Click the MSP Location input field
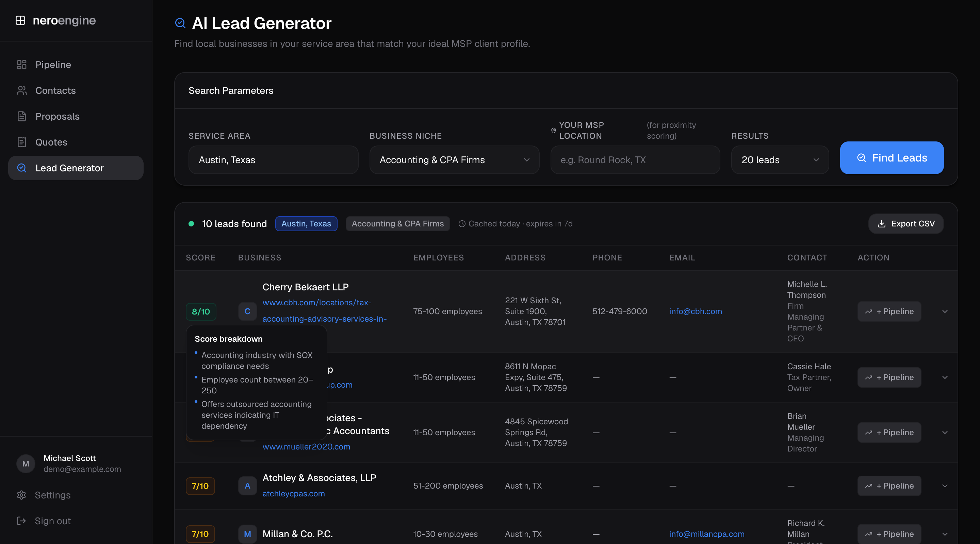Viewport: 980px width, 544px height. [x=635, y=160]
